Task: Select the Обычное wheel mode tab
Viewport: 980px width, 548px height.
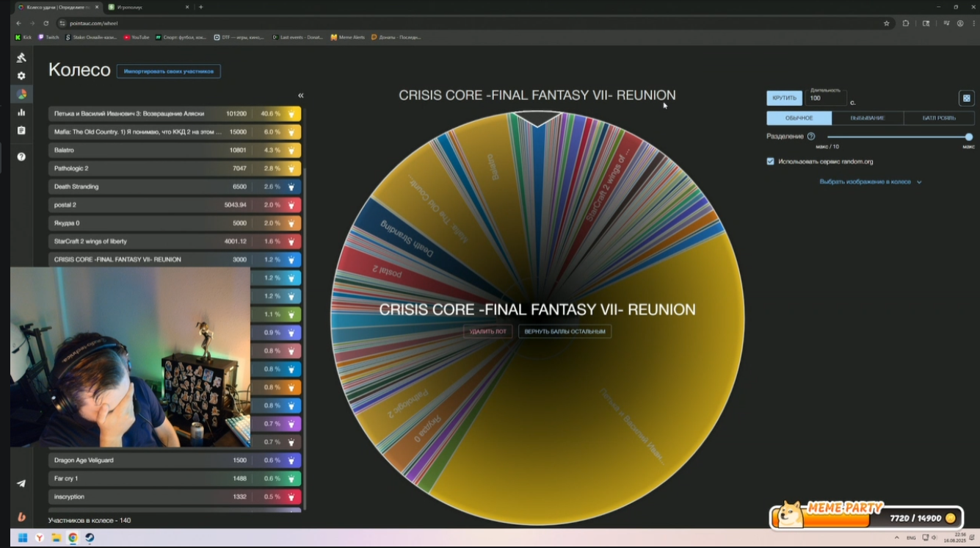Action: (799, 118)
